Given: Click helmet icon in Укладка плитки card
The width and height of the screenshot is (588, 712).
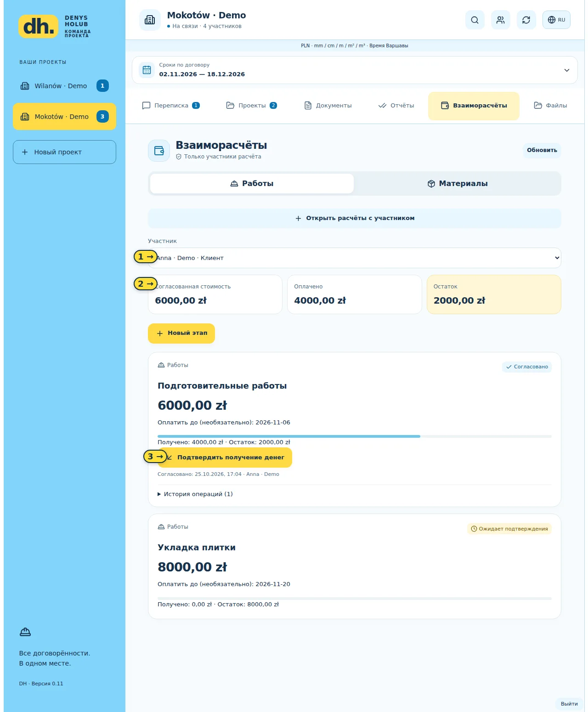Looking at the screenshot, I should point(161,527).
